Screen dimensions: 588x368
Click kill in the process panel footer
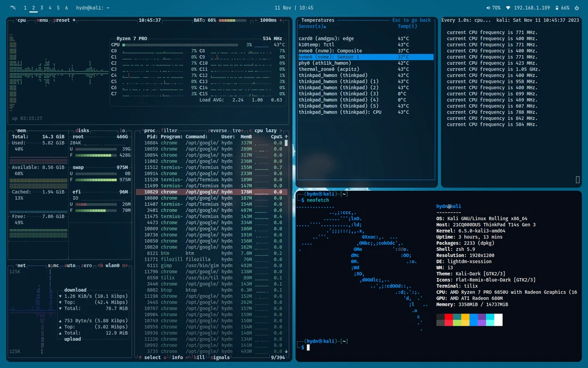198,357
